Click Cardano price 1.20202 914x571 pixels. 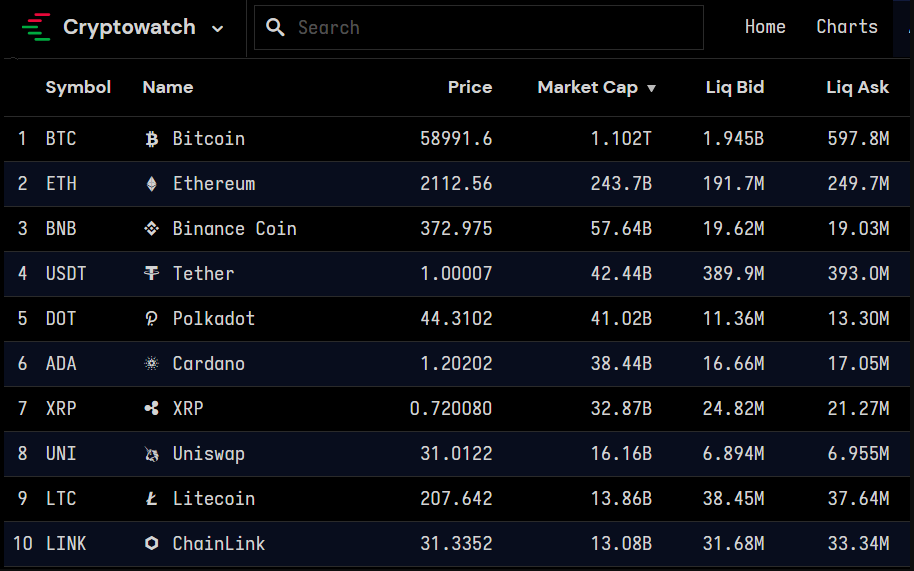pyautogui.click(x=456, y=364)
